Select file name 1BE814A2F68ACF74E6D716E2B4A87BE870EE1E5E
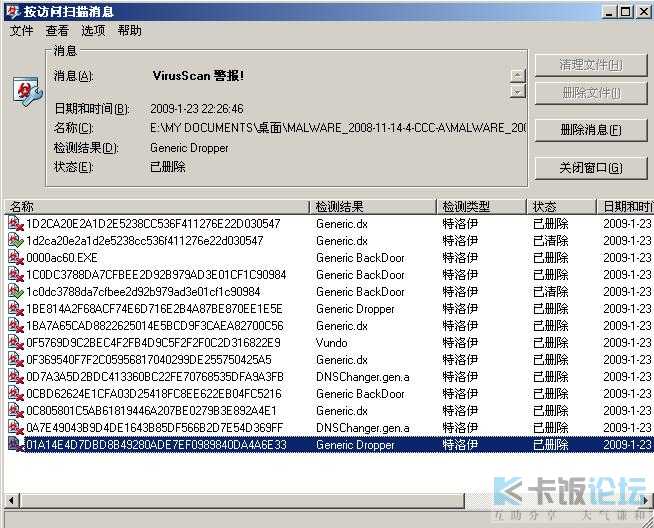 pos(154,309)
